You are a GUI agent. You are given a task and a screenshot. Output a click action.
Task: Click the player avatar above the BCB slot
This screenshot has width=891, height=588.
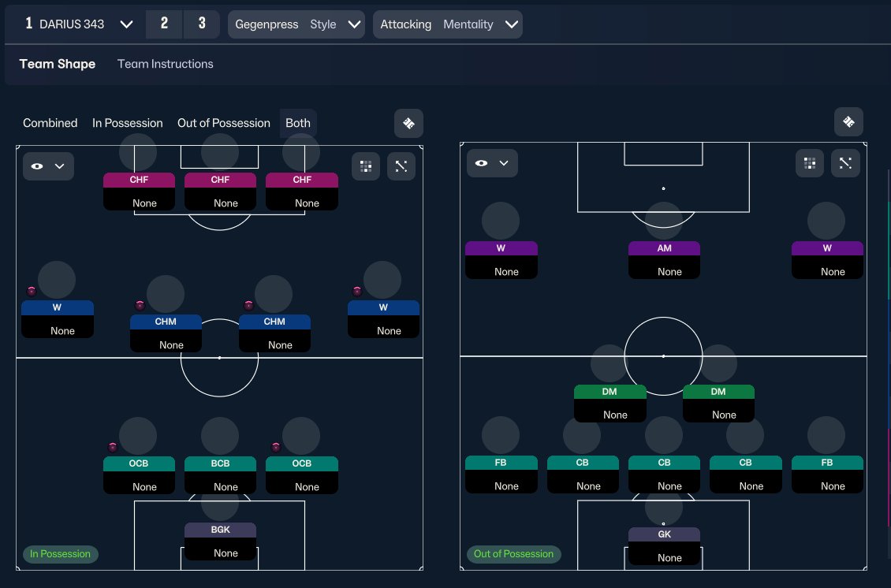(220, 437)
